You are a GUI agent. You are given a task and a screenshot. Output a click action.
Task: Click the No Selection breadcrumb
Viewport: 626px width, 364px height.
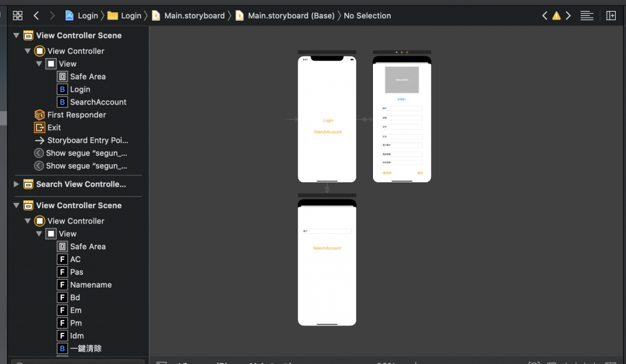pyautogui.click(x=367, y=15)
